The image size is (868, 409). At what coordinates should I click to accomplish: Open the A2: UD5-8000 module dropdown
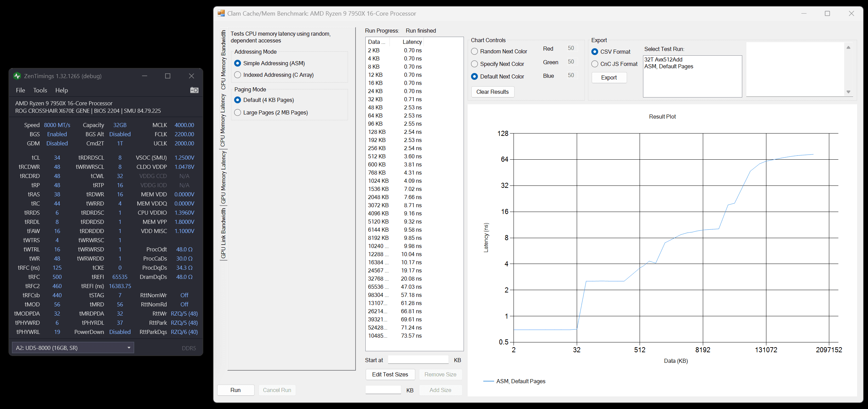pyautogui.click(x=73, y=348)
